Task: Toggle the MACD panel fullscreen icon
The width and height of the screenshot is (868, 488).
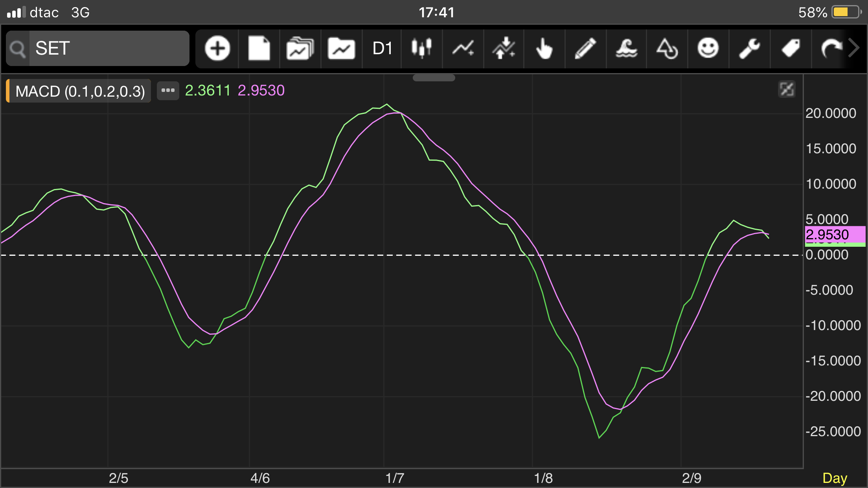Action: point(787,90)
